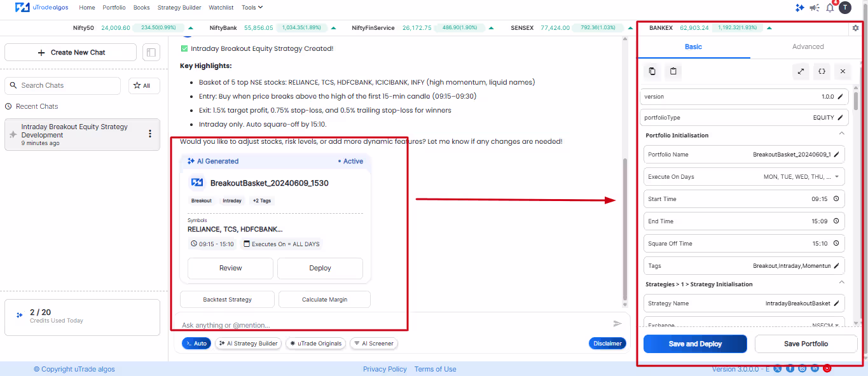Click the chat conversation vertical scrollbar

625,229
